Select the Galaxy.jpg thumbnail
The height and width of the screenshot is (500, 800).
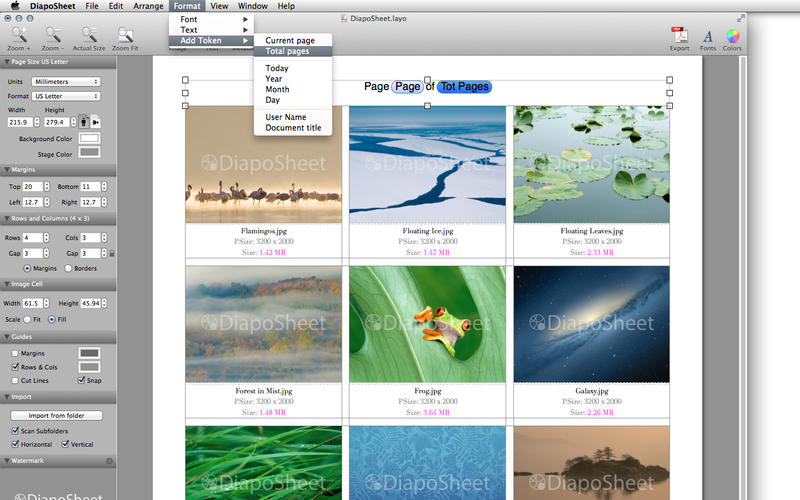pyautogui.click(x=591, y=324)
